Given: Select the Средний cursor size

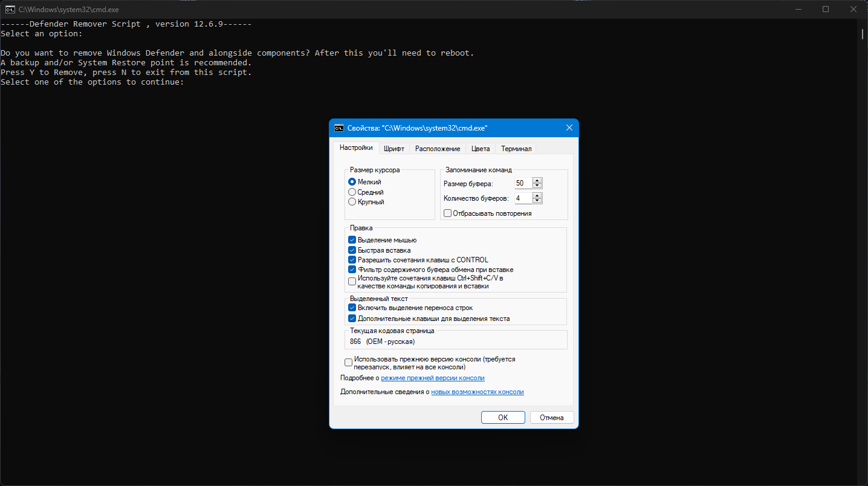Looking at the screenshot, I should [x=352, y=192].
